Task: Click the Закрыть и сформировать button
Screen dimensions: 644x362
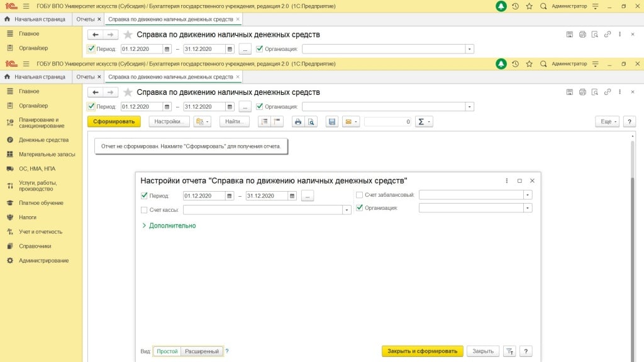Action: tap(422, 351)
